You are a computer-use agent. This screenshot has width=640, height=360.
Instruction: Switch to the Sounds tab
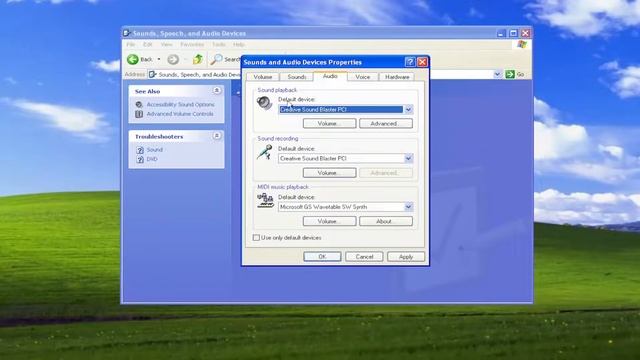[x=296, y=77]
